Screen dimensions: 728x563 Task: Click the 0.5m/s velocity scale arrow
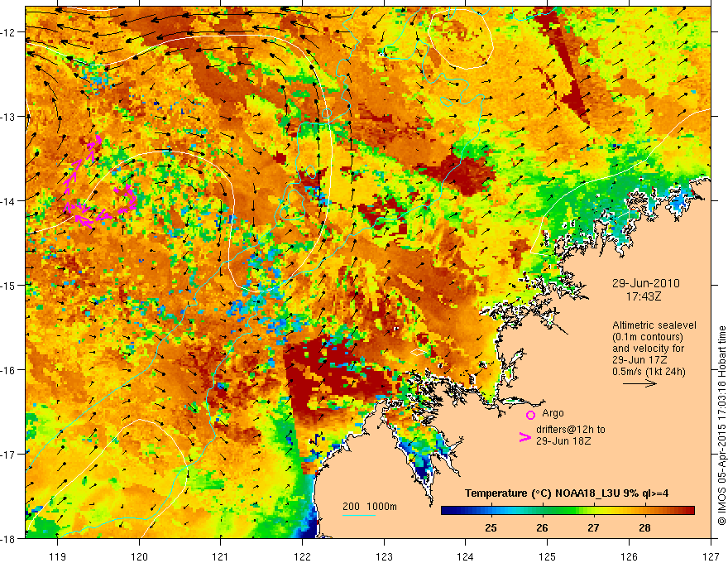[639, 383]
